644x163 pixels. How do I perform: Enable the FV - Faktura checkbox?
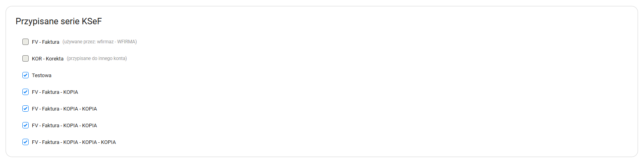[26, 42]
